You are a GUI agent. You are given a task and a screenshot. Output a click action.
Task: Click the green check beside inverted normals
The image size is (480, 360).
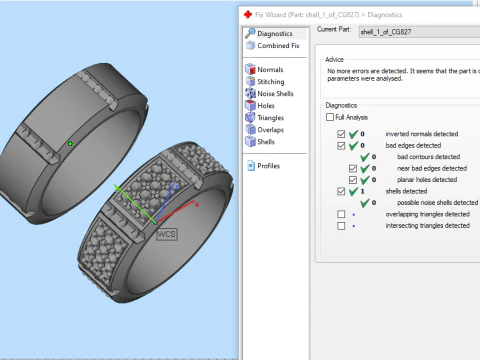tap(353, 134)
